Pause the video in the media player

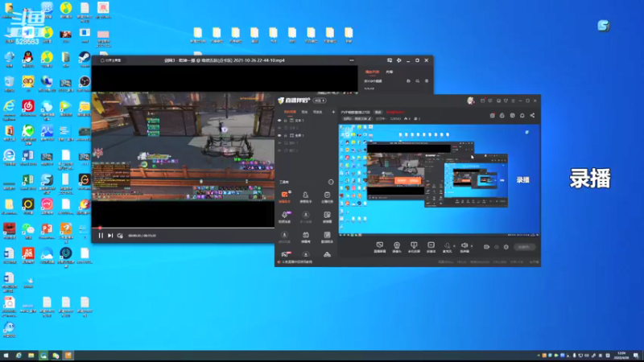coord(101,236)
